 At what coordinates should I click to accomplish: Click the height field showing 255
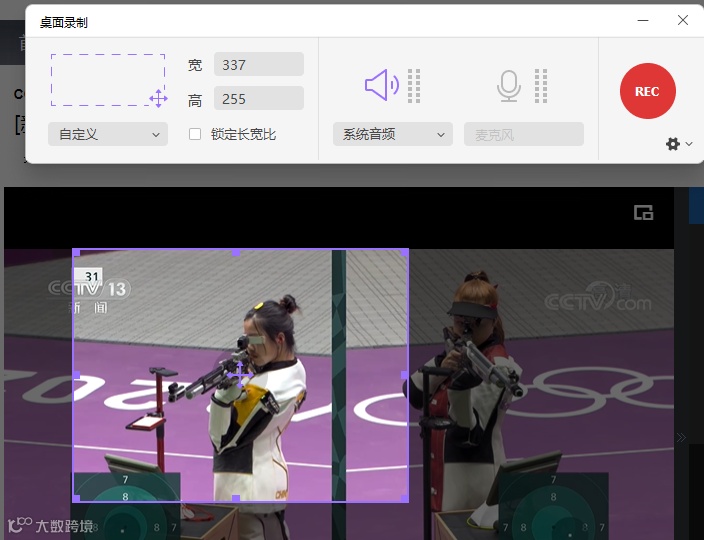point(259,98)
